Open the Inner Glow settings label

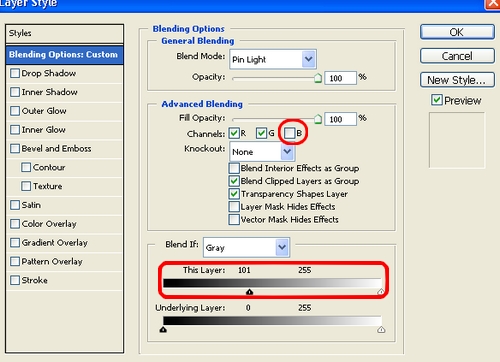[x=44, y=130]
